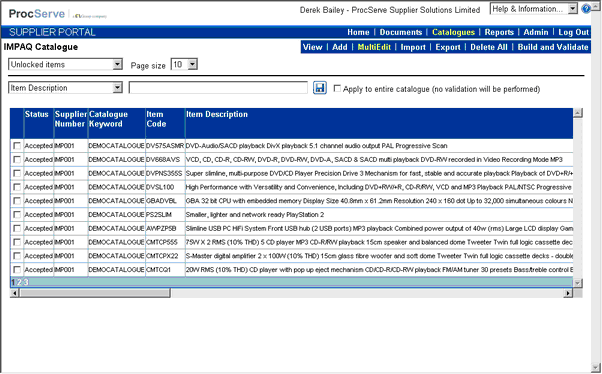Click item code DV575ASMR cell
The width and height of the screenshot is (602, 374).
(x=165, y=146)
